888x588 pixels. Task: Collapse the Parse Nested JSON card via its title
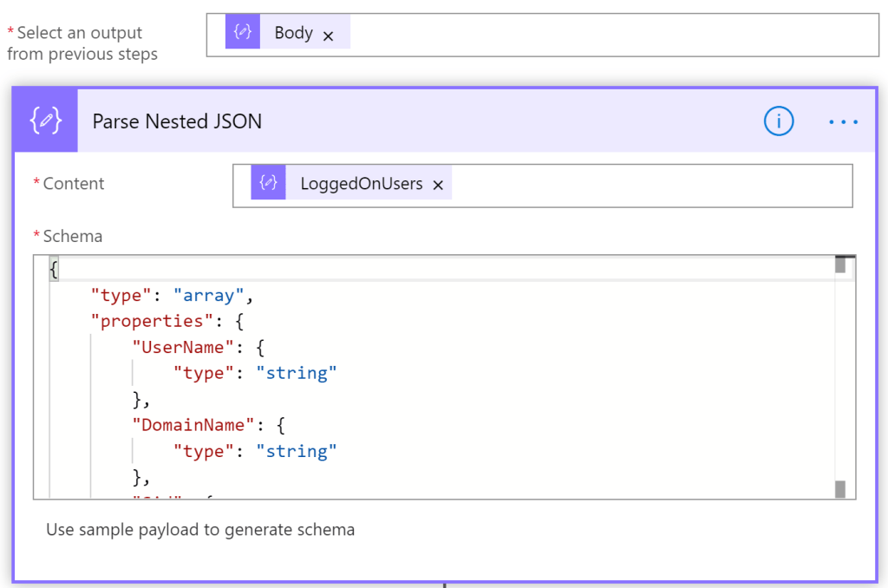click(x=177, y=121)
